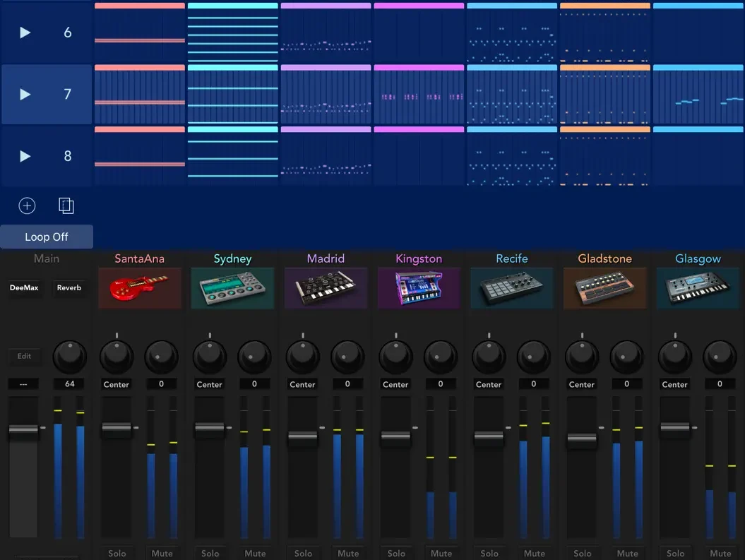
Task: Open the Madrid synth instrument
Action: 326,288
